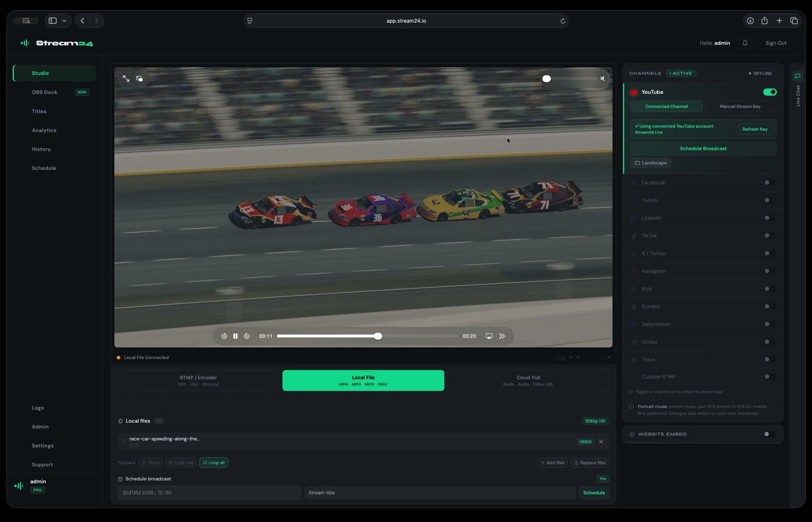
Task: Open Analytics from the sidebar
Action: [x=54, y=130]
